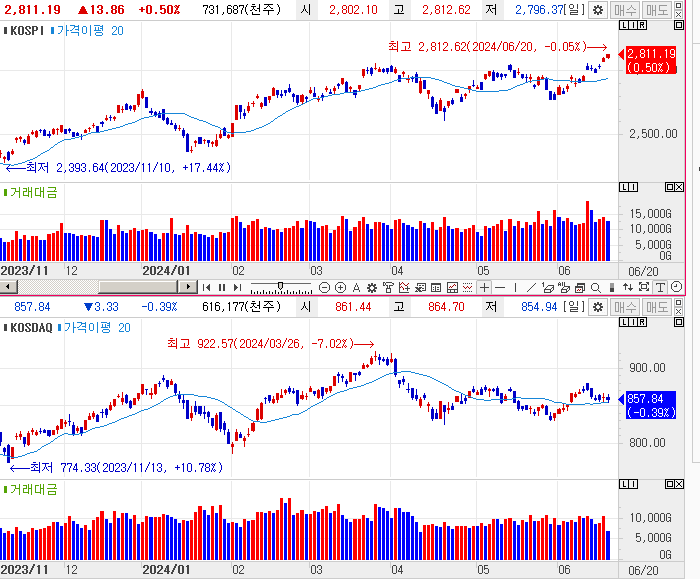Open settings gear in KOSDAQ chart header
Viewport: 700px width, 579px height.
click(597, 307)
